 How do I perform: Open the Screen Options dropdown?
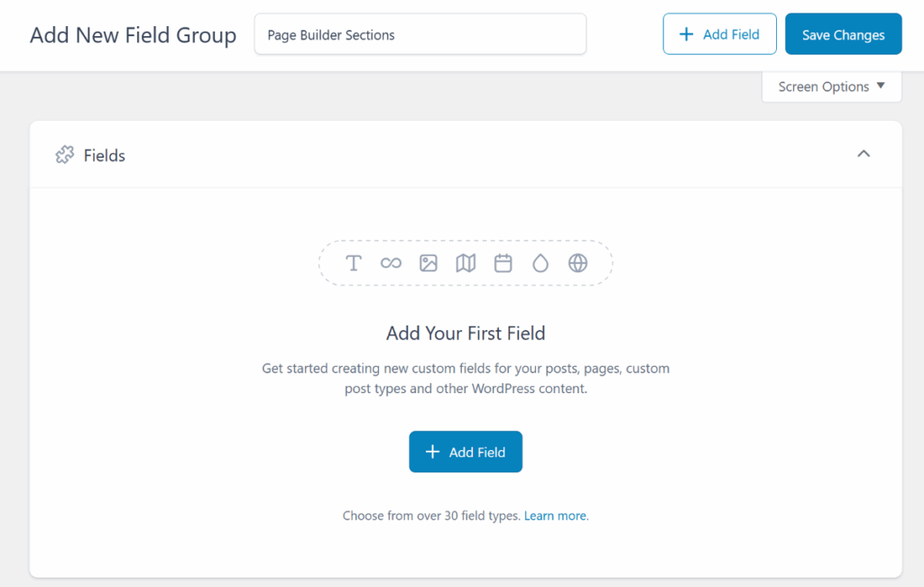pos(823,87)
